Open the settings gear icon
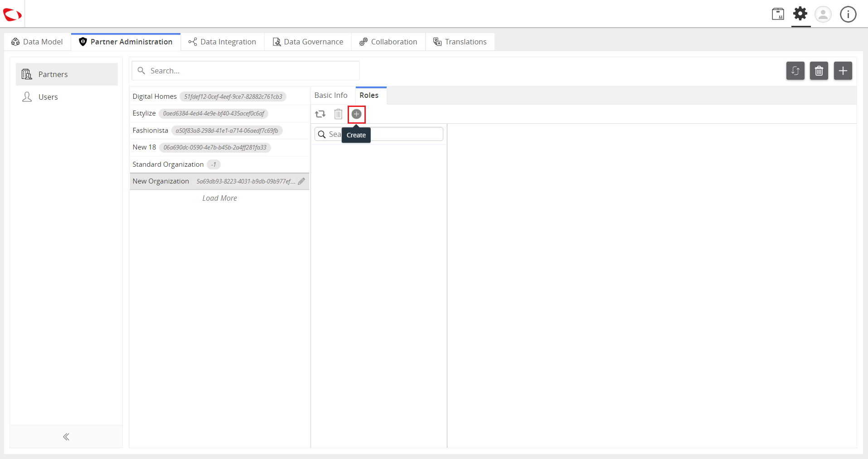 coord(800,14)
